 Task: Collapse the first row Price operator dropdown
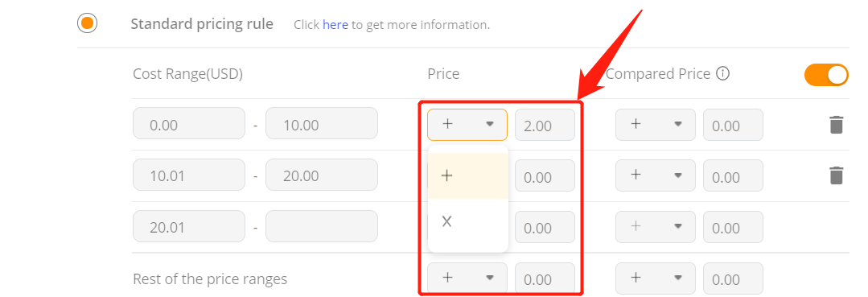[x=467, y=125]
